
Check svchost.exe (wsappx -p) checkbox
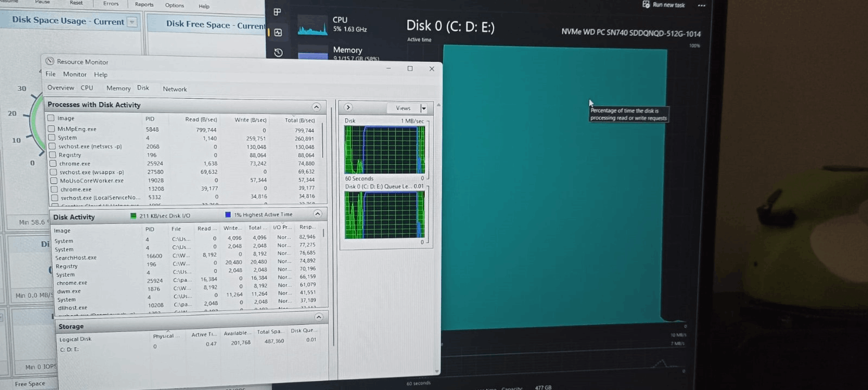(x=54, y=172)
